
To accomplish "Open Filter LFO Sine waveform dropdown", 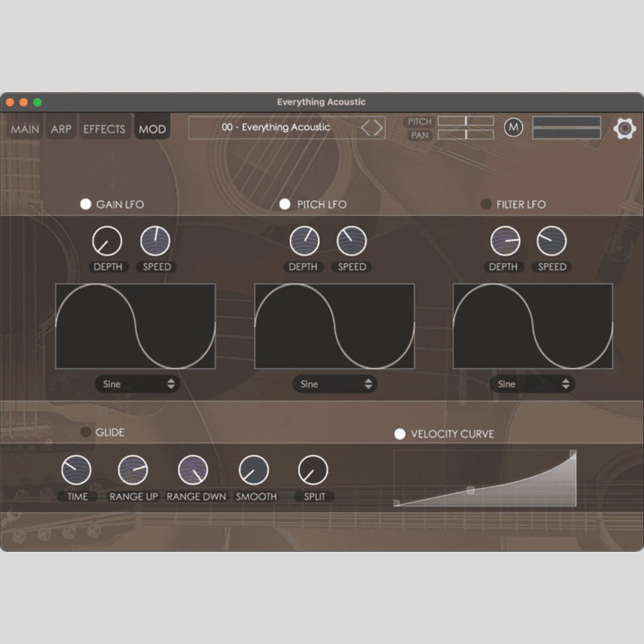I will [532, 384].
